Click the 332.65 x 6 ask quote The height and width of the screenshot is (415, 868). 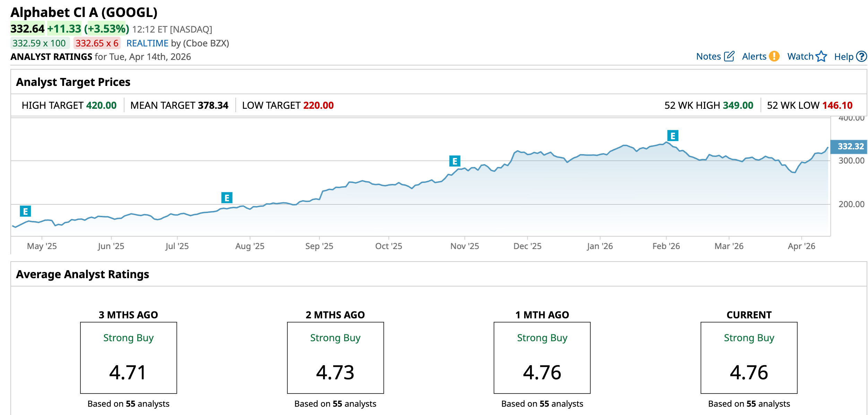click(x=97, y=43)
